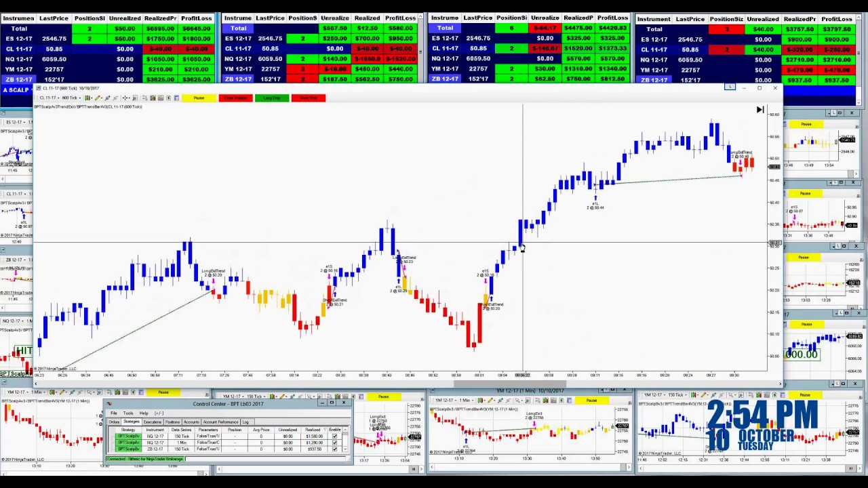Viewport: 868px width, 488px height.
Task: Select the Strategies tab in Control Center
Action: (132, 422)
